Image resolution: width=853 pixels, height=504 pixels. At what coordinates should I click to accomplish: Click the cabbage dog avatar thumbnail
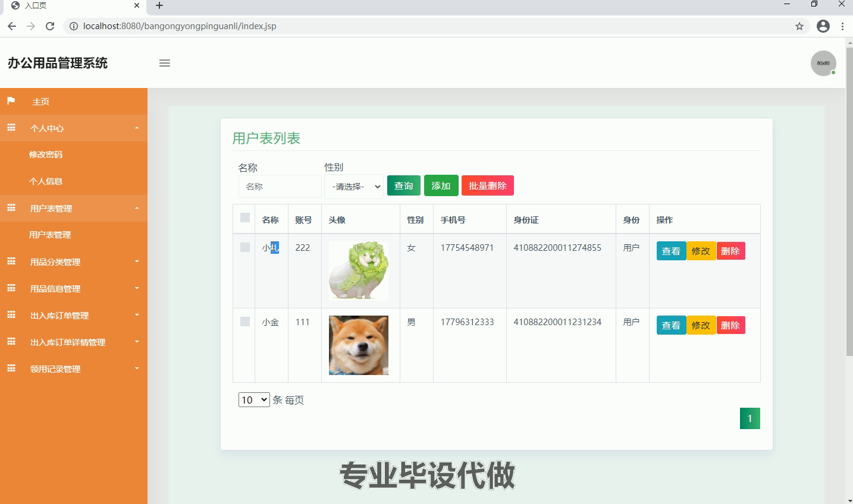click(359, 271)
